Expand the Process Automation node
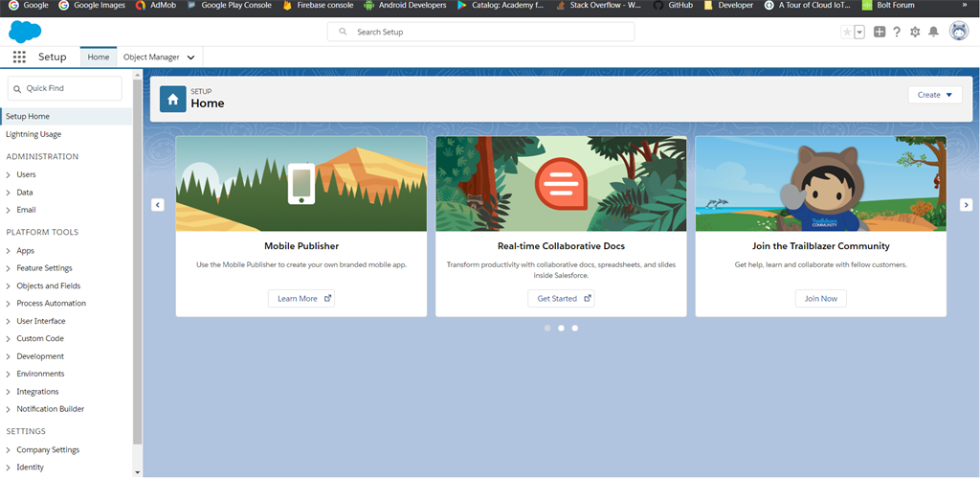Viewport: 980px width, 479px height. tap(8, 304)
